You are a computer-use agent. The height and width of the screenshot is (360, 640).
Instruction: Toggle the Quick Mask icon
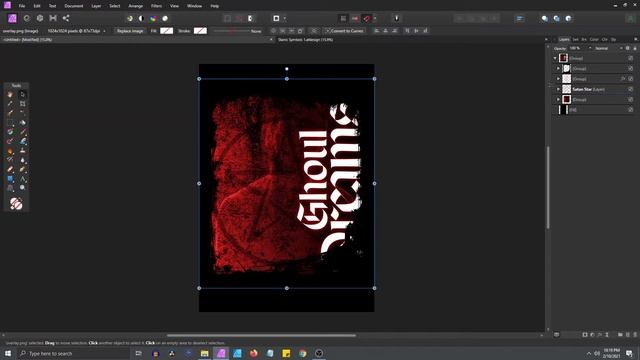click(276, 18)
